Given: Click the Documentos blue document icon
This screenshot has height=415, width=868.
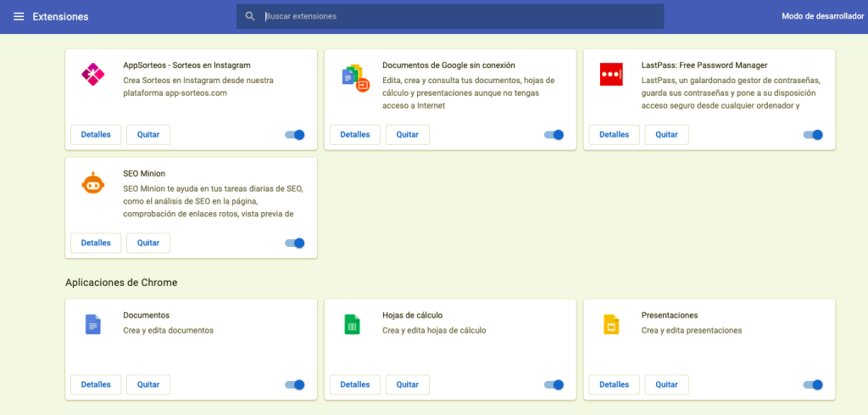Looking at the screenshot, I should 92,324.
